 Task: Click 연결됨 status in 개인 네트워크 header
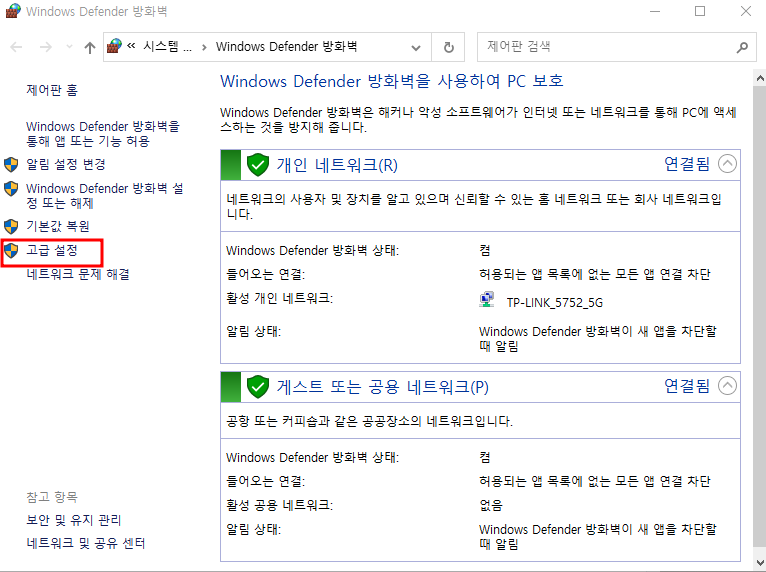[687, 164]
